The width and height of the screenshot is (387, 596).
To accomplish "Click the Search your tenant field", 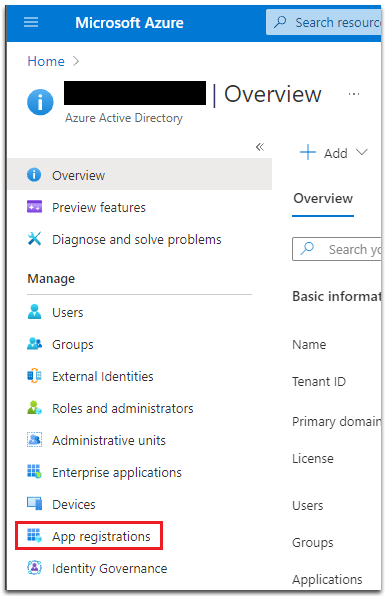I will click(337, 249).
